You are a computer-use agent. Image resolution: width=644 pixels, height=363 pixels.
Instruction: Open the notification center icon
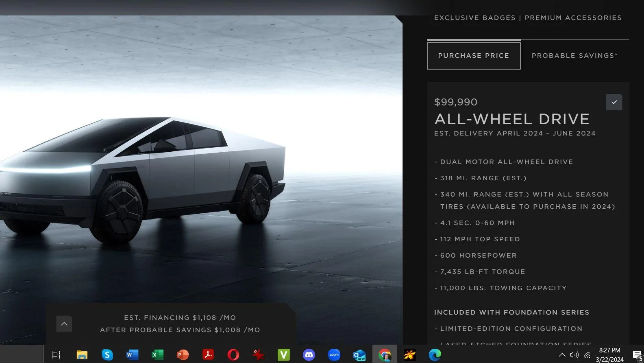coord(637,355)
